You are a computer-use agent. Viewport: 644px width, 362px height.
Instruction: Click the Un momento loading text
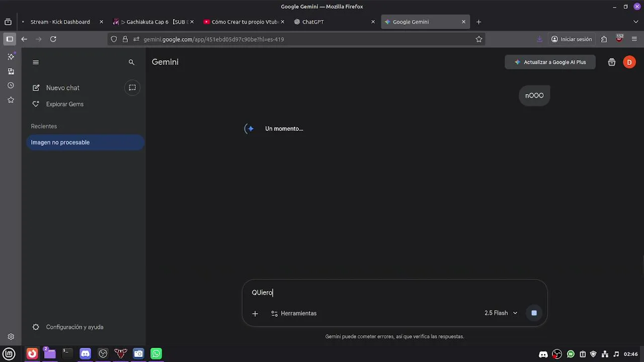pos(284,129)
